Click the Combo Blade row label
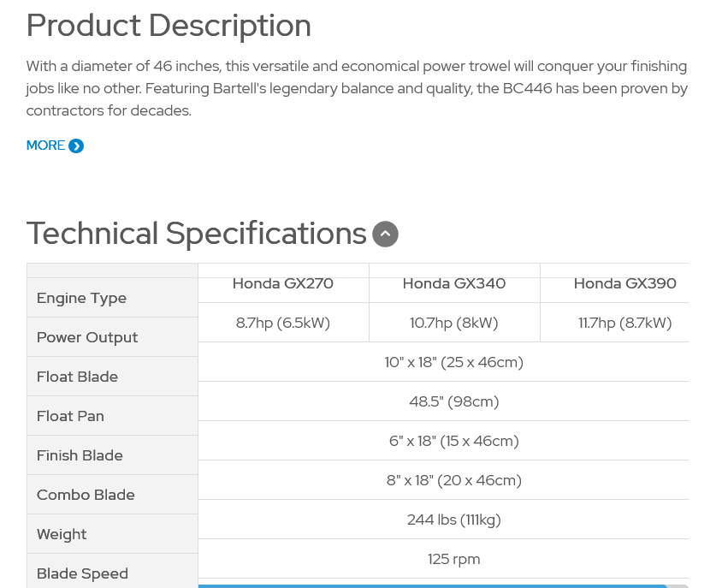The width and height of the screenshot is (728, 588). (x=86, y=495)
